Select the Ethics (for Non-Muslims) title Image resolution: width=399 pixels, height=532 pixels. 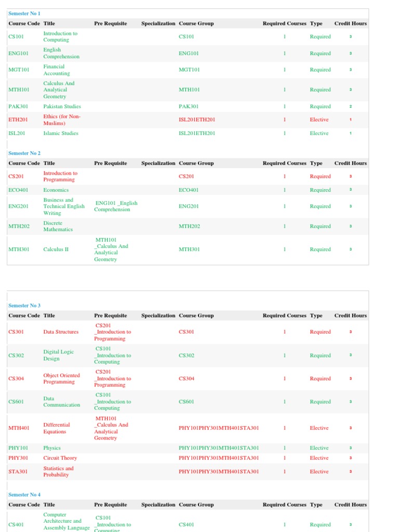pyautogui.click(x=62, y=120)
